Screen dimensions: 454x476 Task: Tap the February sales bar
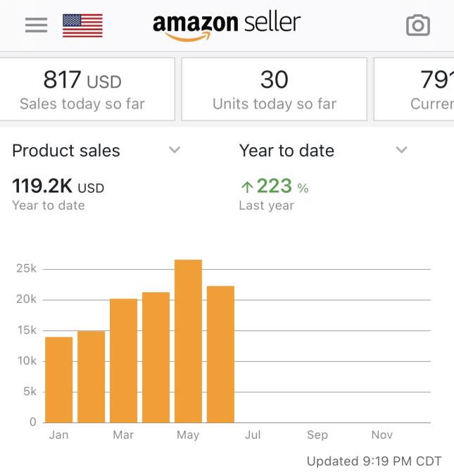(91, 377)
